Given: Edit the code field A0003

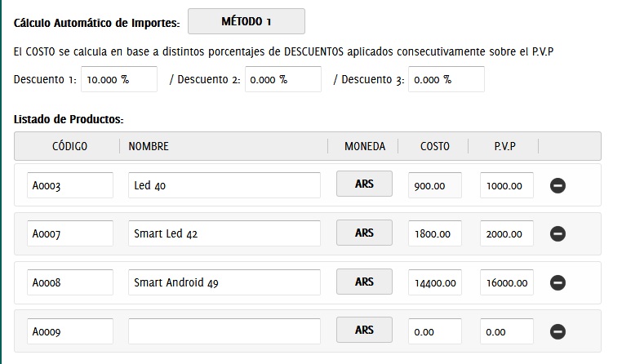Looking at the screenshot, I should [70, 185].
